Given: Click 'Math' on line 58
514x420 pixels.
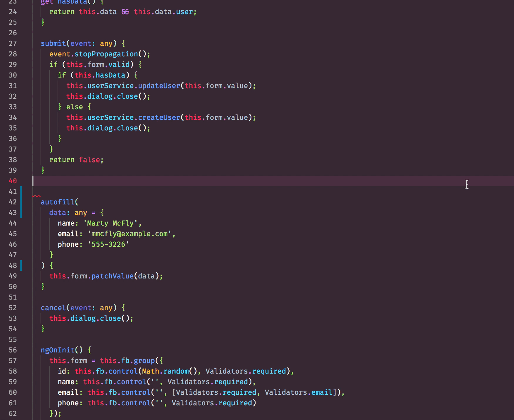Looking at the screenshot, I should pyautogui.click(x=151, y=371).
